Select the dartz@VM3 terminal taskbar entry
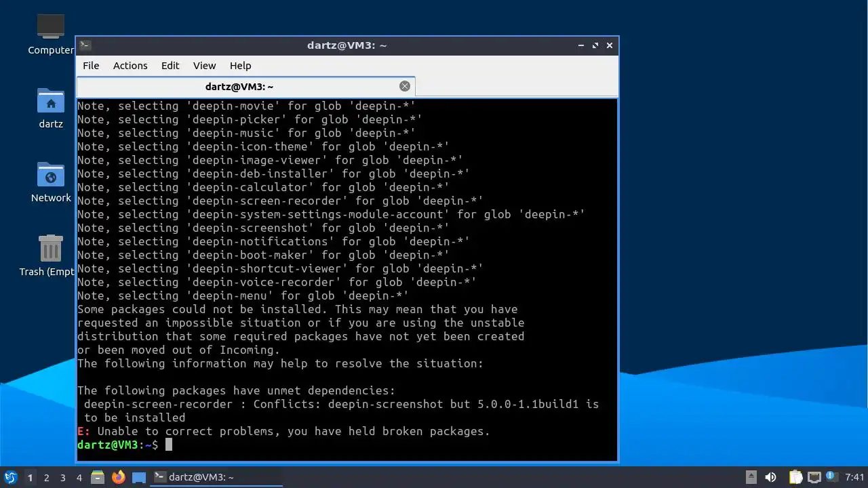The width and height of the screenshot is (868, 488). coord(216,477)
